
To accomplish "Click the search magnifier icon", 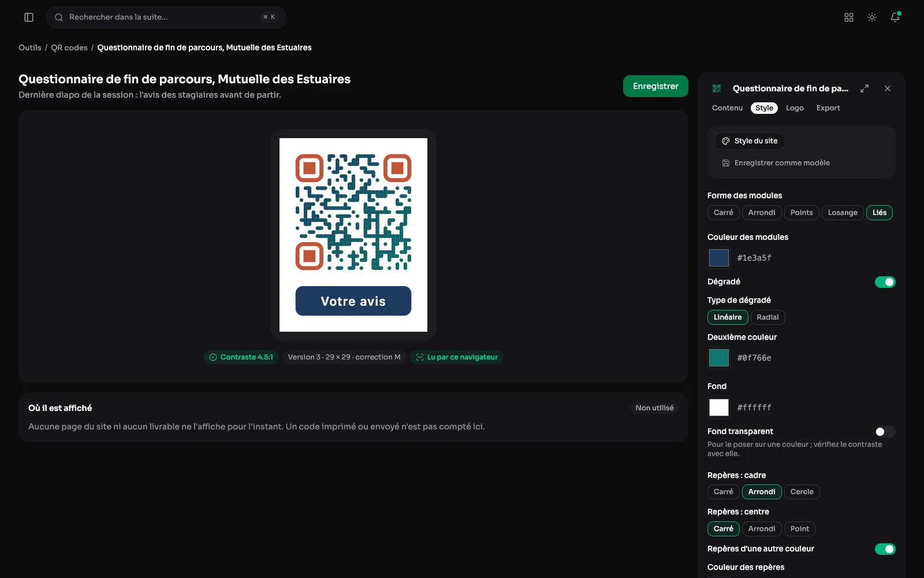I will [x=59, y=17].
